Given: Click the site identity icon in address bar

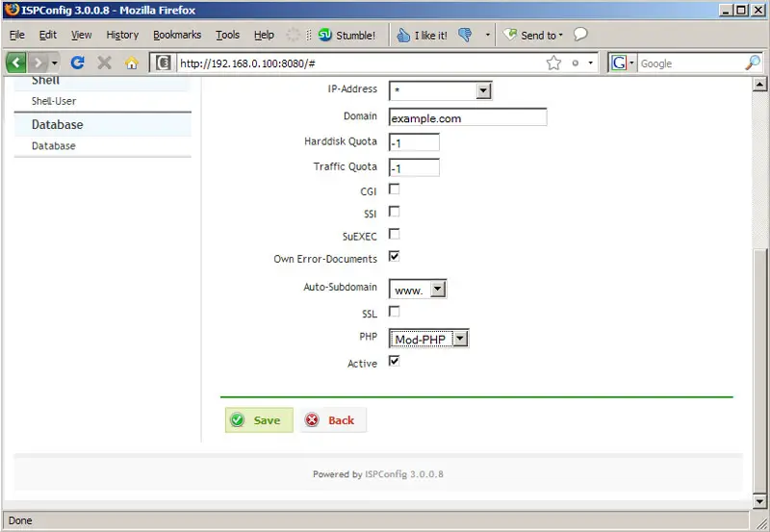Looking at the screenshot, I should click(x=164, y=63).
